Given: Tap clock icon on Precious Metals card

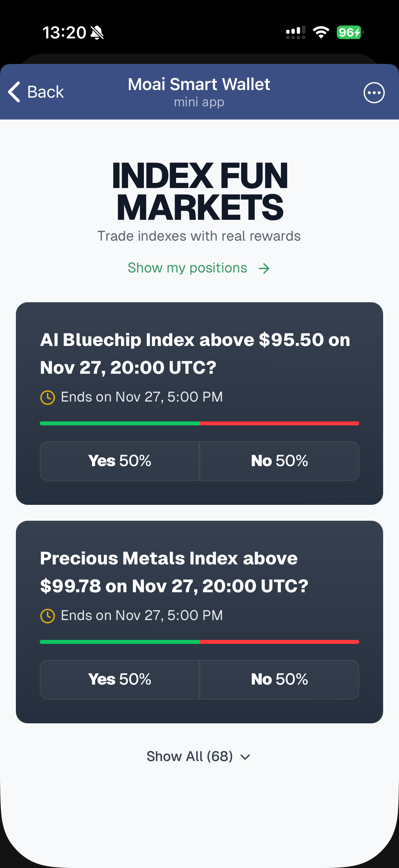Looking at the screenshot, I should click(47, 616).
